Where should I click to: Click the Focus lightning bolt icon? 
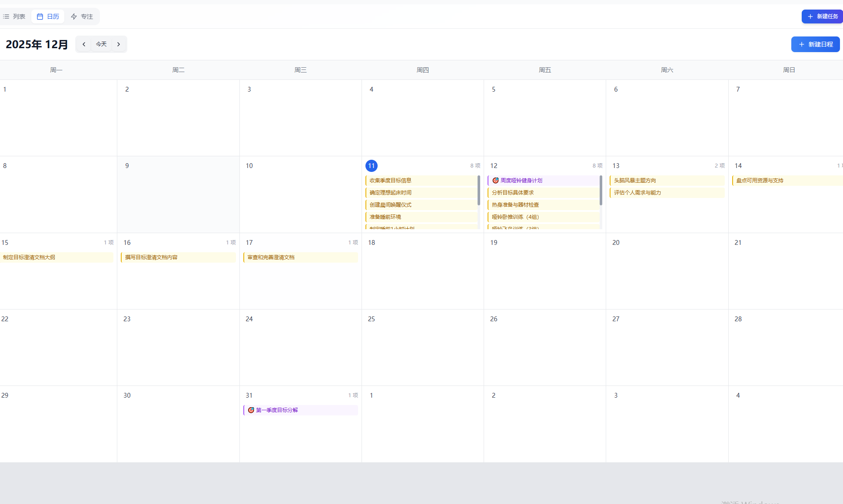point(74,16)
